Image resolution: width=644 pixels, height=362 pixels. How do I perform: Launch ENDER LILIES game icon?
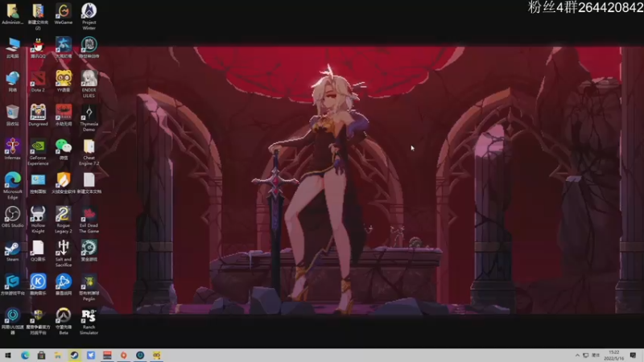point(89,79)
